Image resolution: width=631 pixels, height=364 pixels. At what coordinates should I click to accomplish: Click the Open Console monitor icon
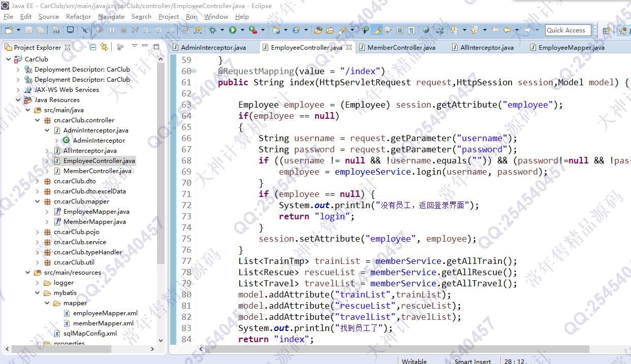tap(70, 29)
